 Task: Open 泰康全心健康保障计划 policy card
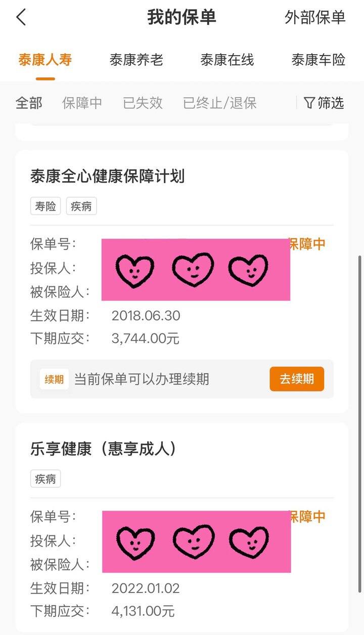pos(182,282)
